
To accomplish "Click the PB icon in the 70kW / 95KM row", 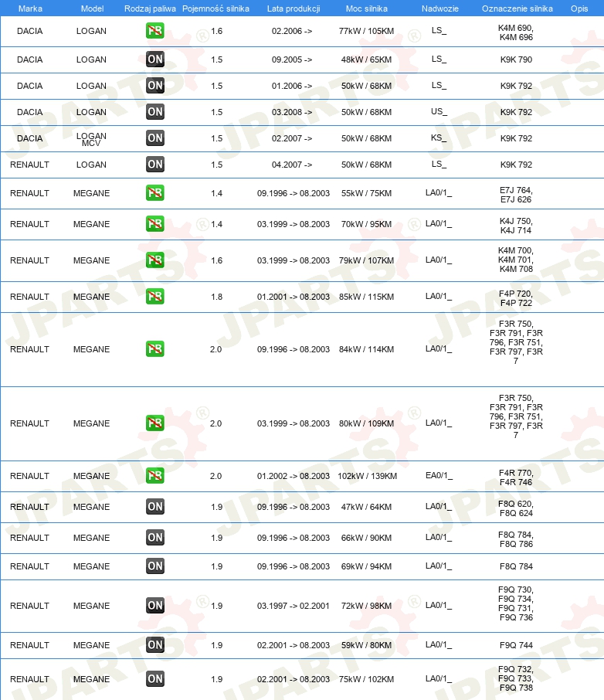I will click(155, 223).
